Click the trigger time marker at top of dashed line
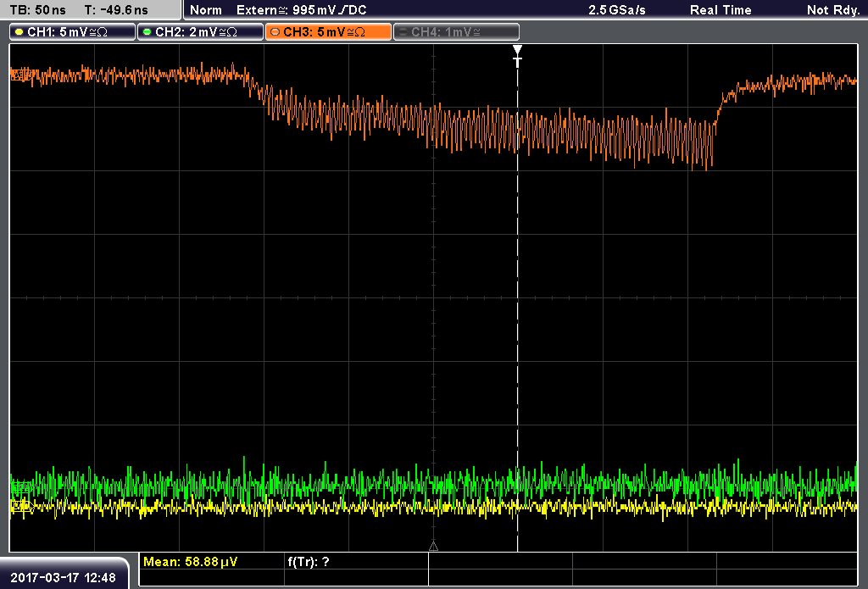Image resolution: width=868 pixels, height=589 pixels. tap(518, 56)
